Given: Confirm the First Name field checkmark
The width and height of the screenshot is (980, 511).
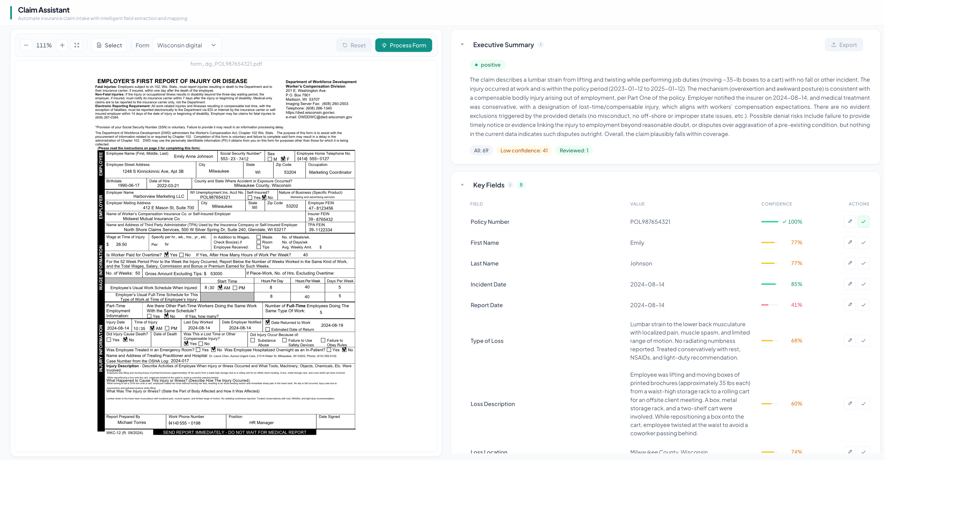Looking at the screenshot, I should point(863,243).
